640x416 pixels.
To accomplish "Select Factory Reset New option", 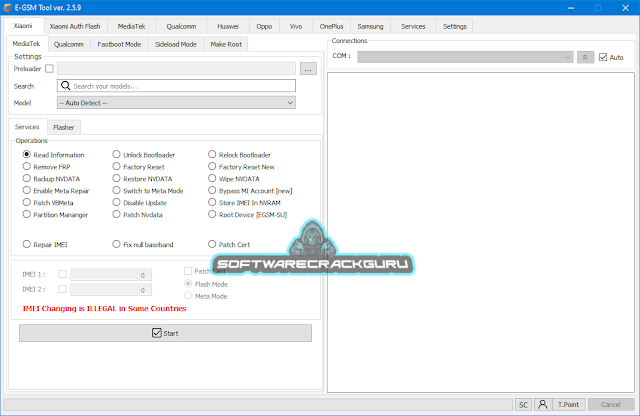I will pyautogui.click(x=242, y=167).
